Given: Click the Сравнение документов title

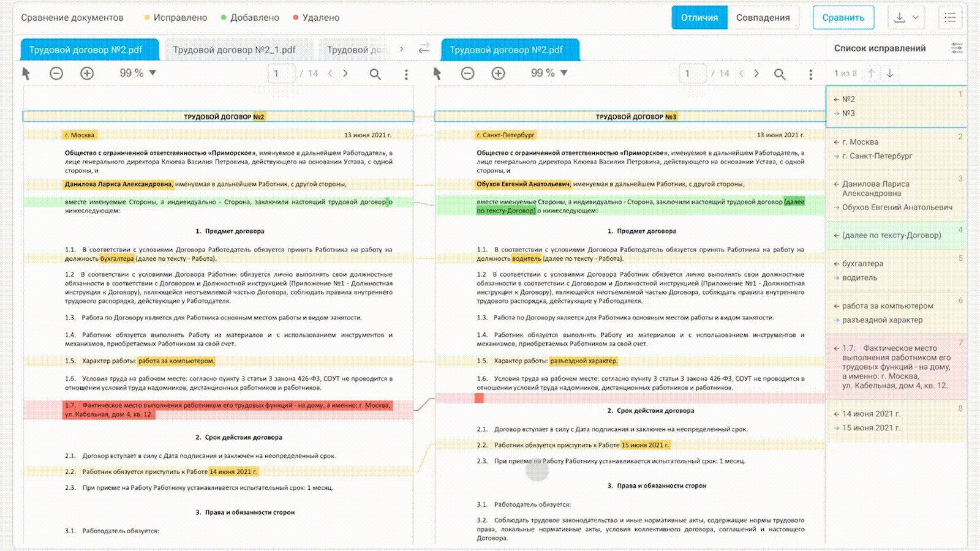Looking at the screenshot, I should [72, 18].
